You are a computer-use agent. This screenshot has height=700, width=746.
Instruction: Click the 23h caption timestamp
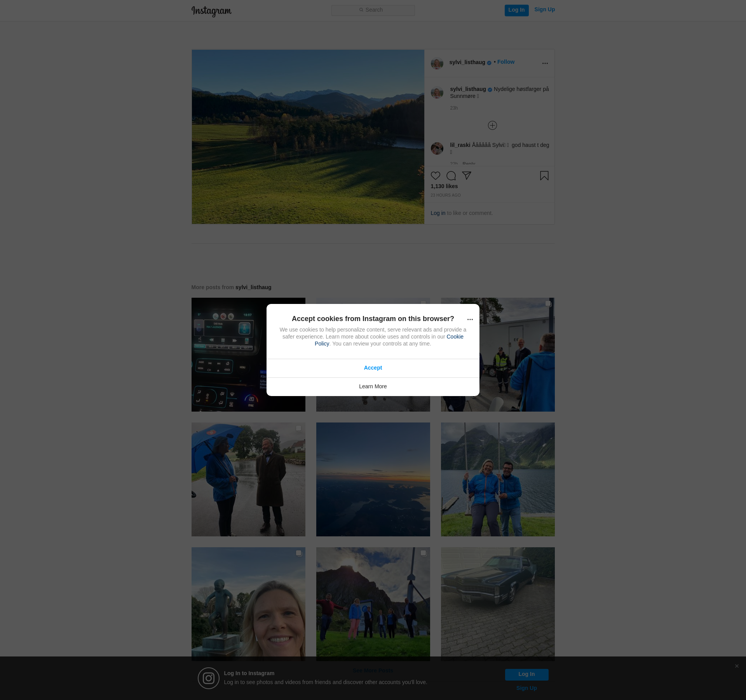coord(454,108)
